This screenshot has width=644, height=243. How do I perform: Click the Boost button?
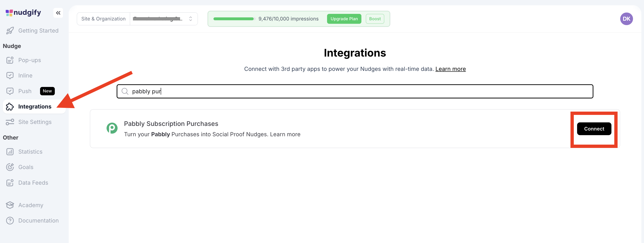(x=375, y=19)
